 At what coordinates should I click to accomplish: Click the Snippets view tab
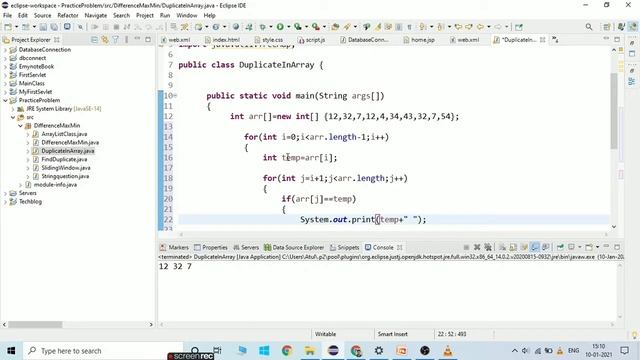coord(344,247)
